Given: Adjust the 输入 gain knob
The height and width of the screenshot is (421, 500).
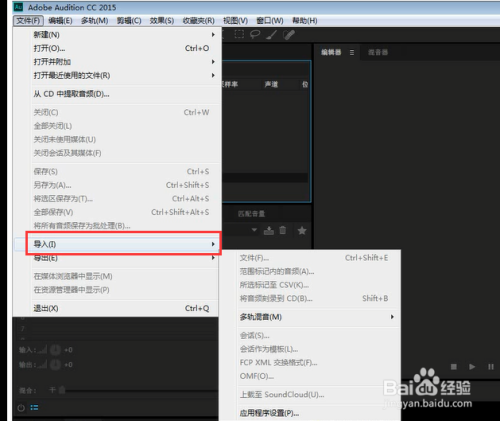Looking at the screenshot, I should click(x=55, y=350).
